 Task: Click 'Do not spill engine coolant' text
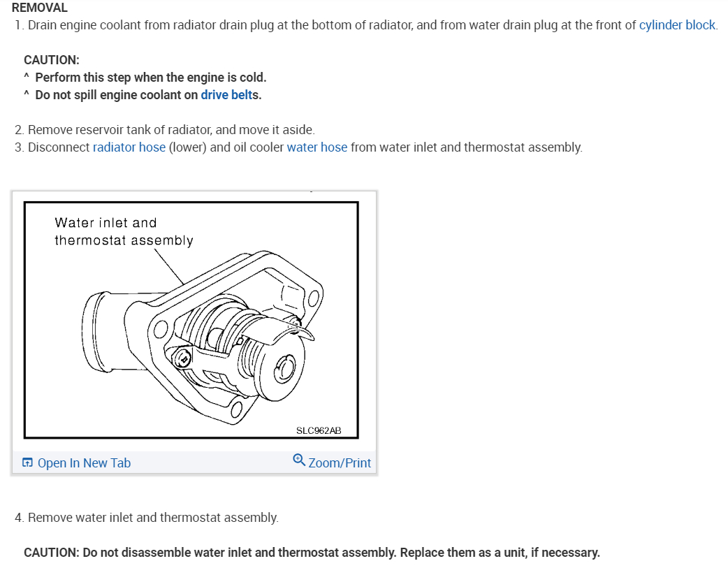[116, 95]
